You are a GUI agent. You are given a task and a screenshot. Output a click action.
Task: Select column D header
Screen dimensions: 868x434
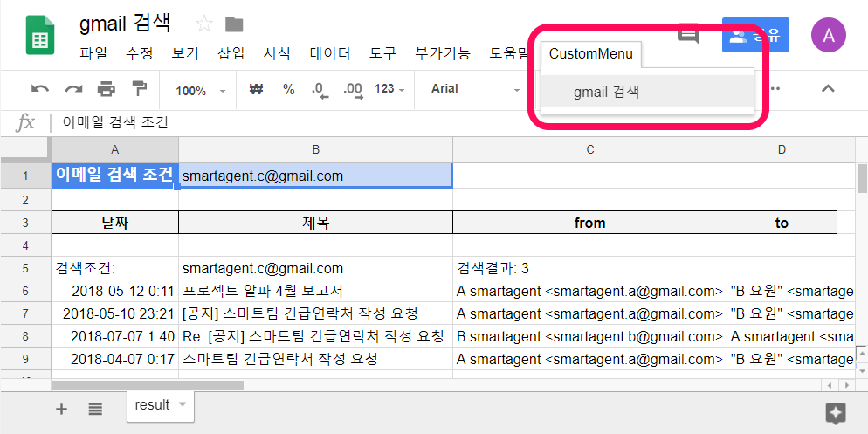[782, 149]
